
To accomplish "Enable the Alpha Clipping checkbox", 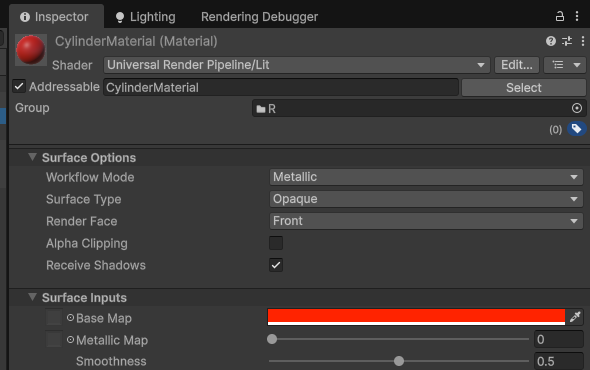I will (276, 243).
